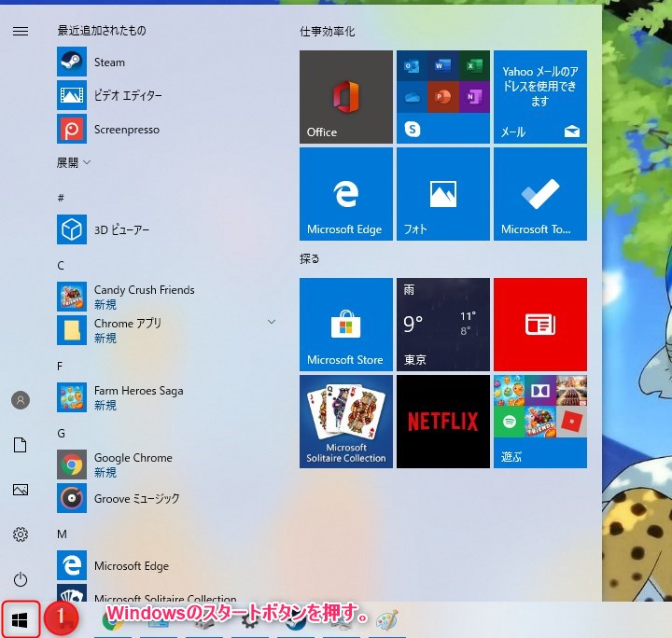Click the Word icon in Office tile group
This screenshot has width=672, height=638.
pyautogui.click(x=443, y=66)
